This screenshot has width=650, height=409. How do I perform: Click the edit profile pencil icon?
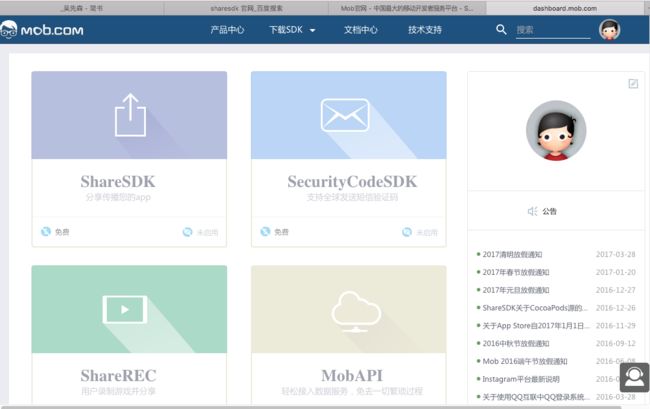pyautogui.click(x=633, y=84)
